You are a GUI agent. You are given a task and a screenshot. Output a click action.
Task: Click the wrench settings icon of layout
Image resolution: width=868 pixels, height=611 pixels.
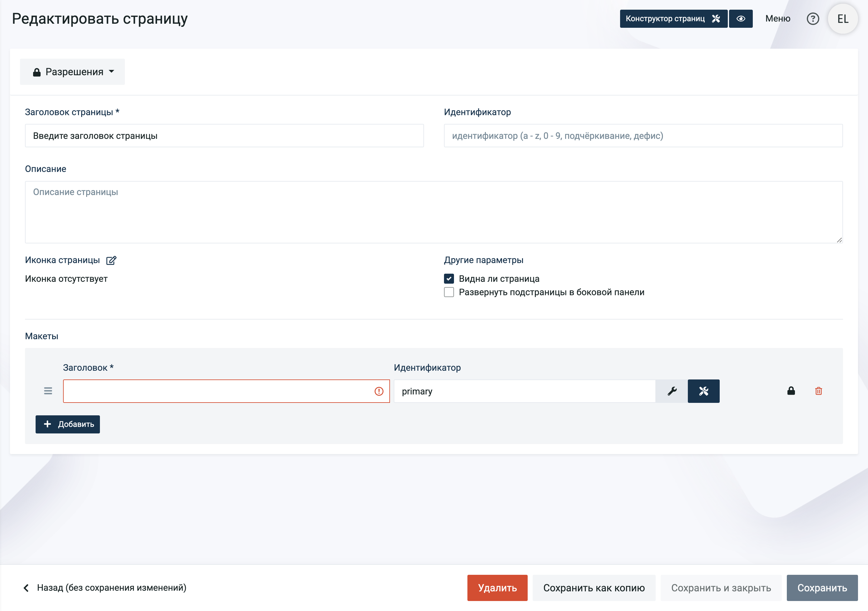coord(672,391)
